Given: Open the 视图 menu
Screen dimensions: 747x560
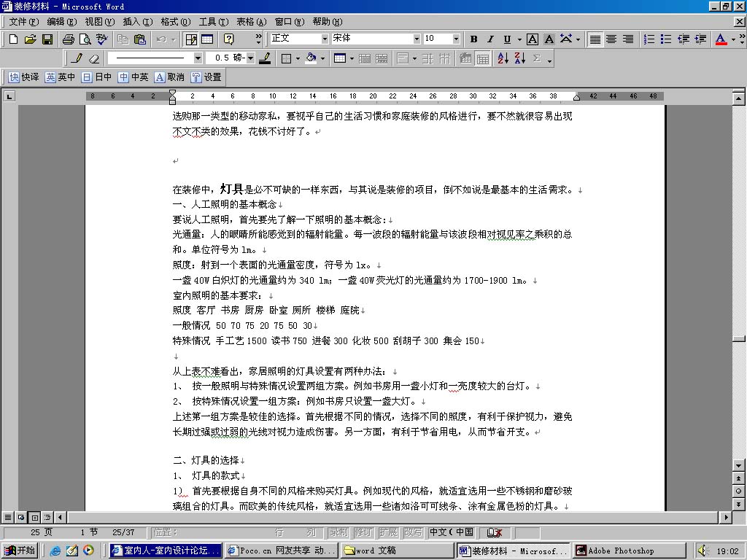Looking at the screenshot, I should pyautogui.click(x=99, y=21).
